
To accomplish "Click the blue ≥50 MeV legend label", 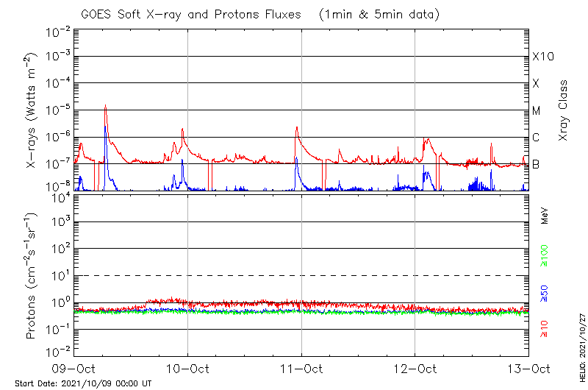I will (545, 293).
